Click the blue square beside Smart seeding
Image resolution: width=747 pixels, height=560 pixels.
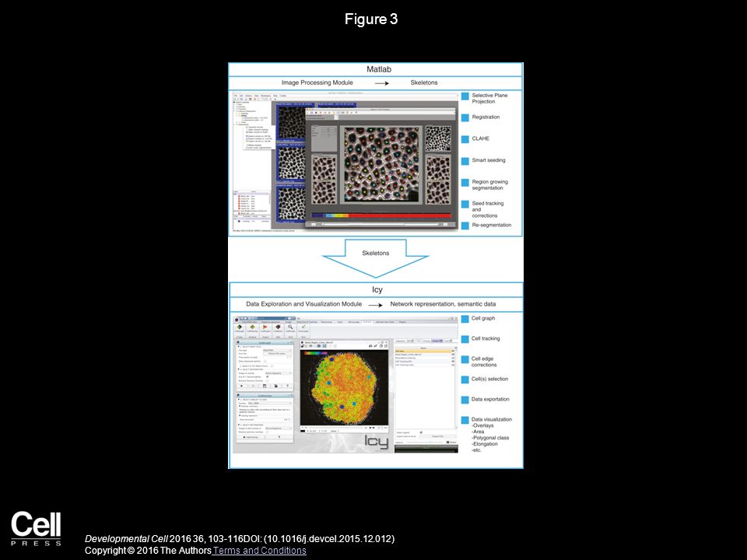point(465,161)
